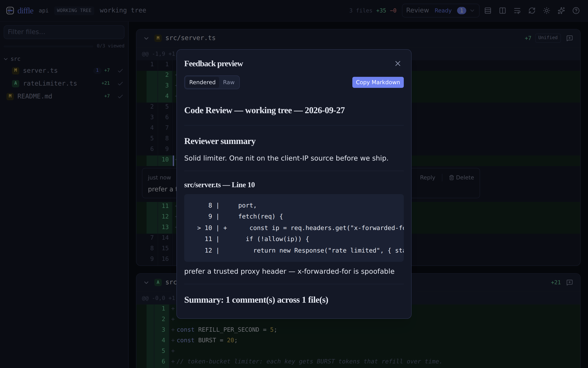The width and height of the screenshot is (588, 368).
Task: Open the Review Ready dropdown chevron
Action: [x=472, y=11]
